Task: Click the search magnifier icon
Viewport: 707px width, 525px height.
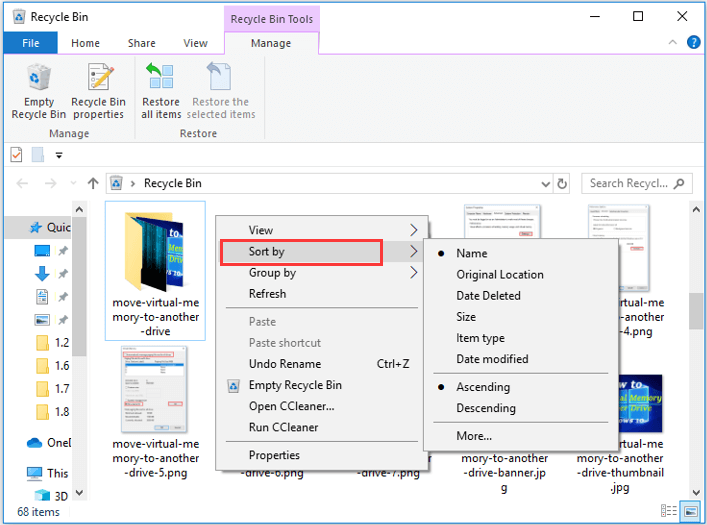Action: click(x=679, y=184)
